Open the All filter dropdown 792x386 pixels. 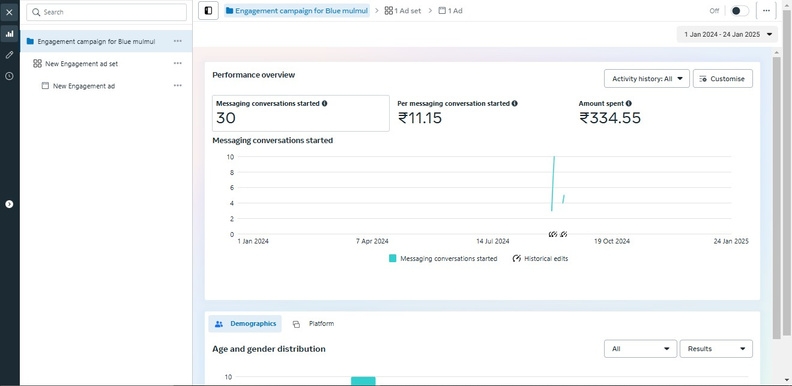click(x=640, y=349)
